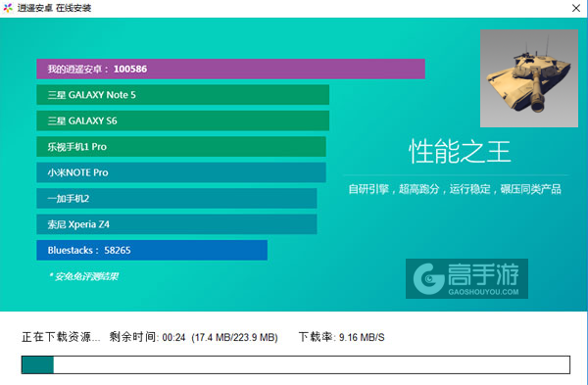Select the 一加手机2 bar
Image resolution: width=588 pixels, height=385 pixels.
pyautogui.click(x=176, y=198)
